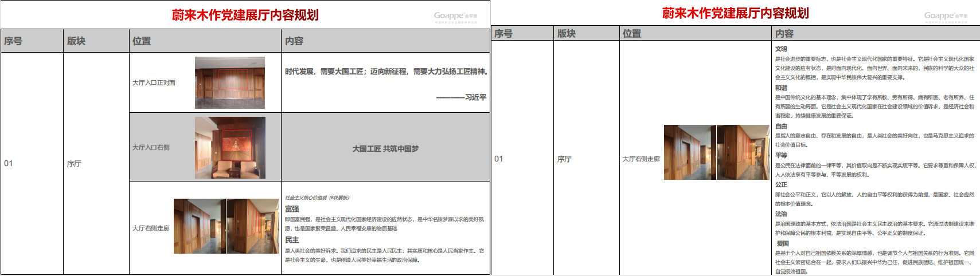Click the Goappe logo on the left slide
The image size is (980, 276).
(x=455, y=17)
